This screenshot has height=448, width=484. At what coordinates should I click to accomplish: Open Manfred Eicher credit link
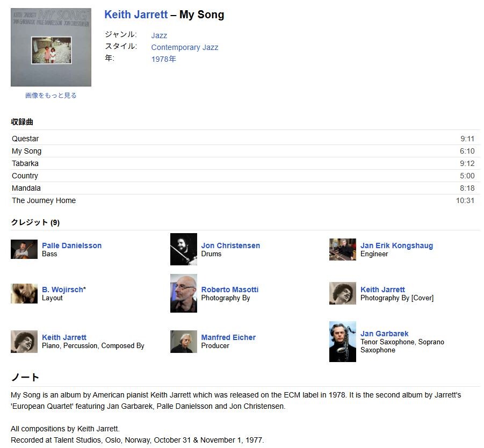click(x=228, y=337)
